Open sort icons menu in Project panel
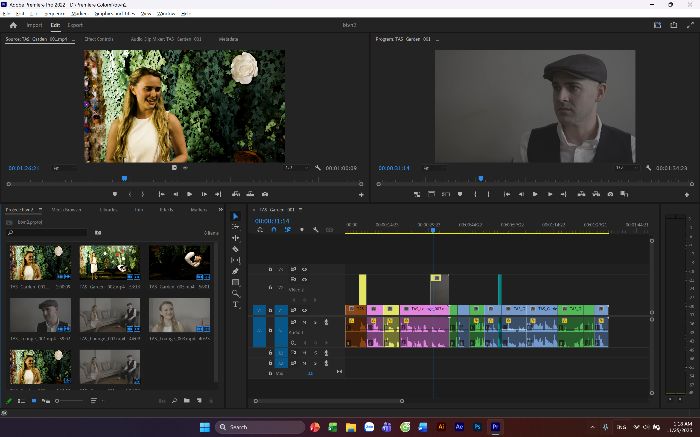700x437 pixels. click(x=94, y=401)
